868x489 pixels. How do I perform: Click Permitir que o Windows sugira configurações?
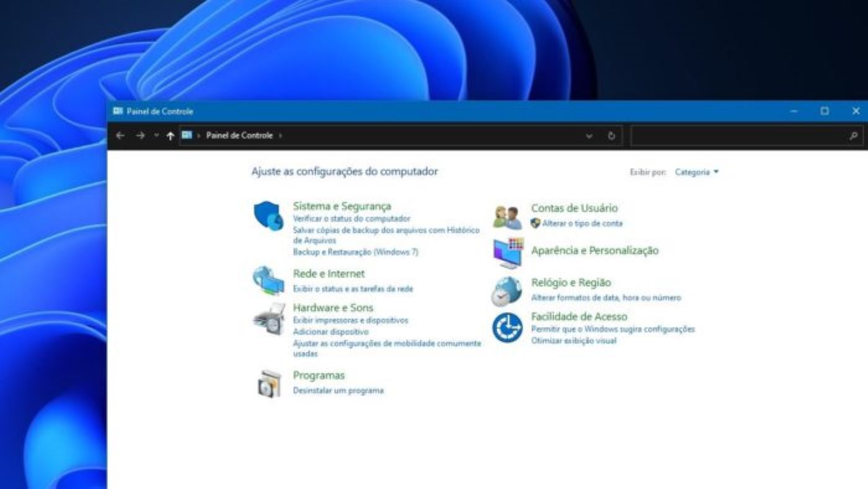[x=613, y=329]
